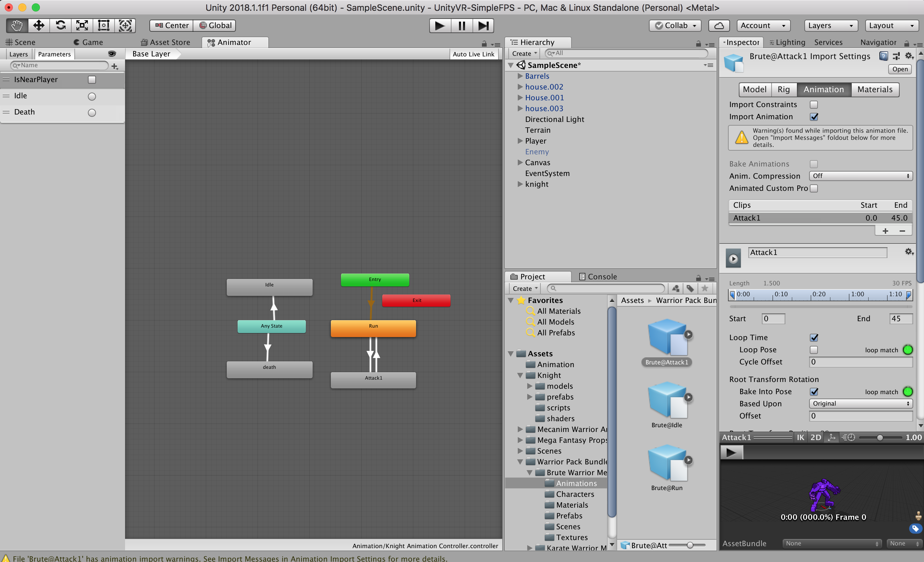924x562 pixels.
Task: Switch to the Rig tab
Action: click(783, 90)
